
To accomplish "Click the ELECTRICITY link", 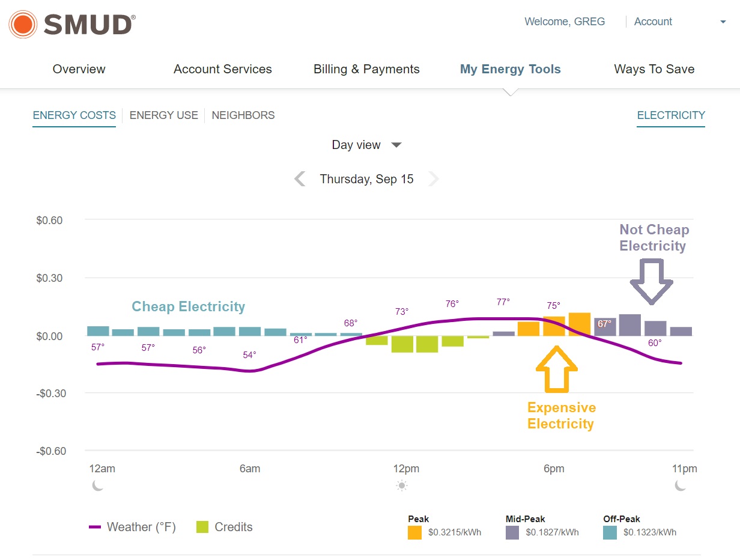I will tap(671, 115).
